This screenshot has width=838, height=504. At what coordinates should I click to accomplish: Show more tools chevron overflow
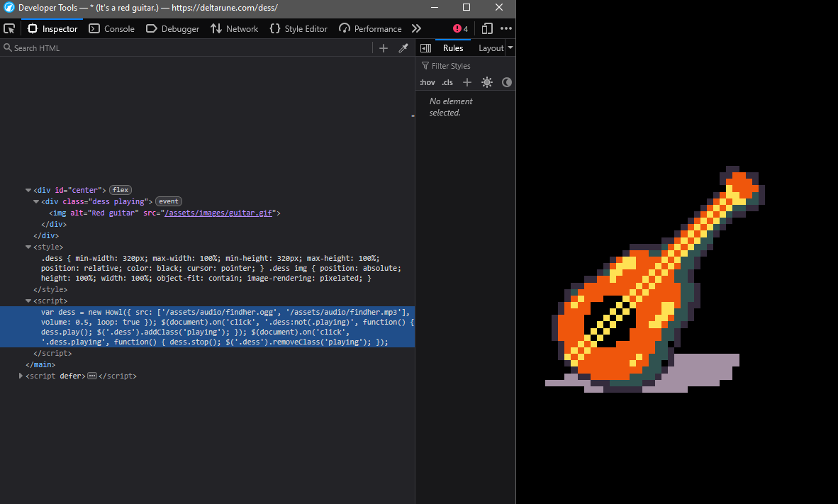click(416, 29)
